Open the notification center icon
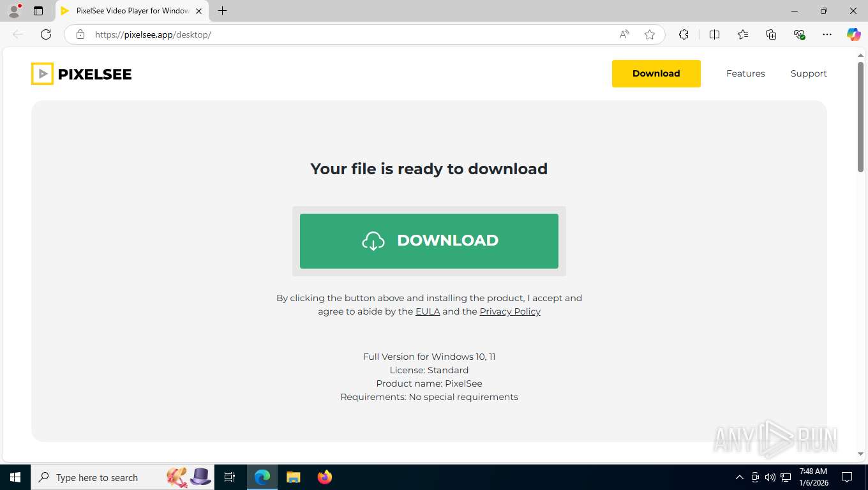 [x=847, y=477]
